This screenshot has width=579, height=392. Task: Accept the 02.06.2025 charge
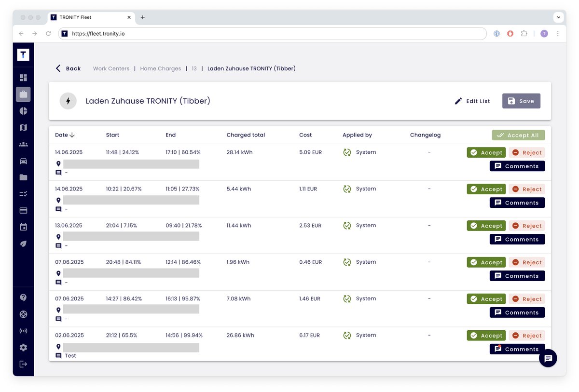click(486, 336)
